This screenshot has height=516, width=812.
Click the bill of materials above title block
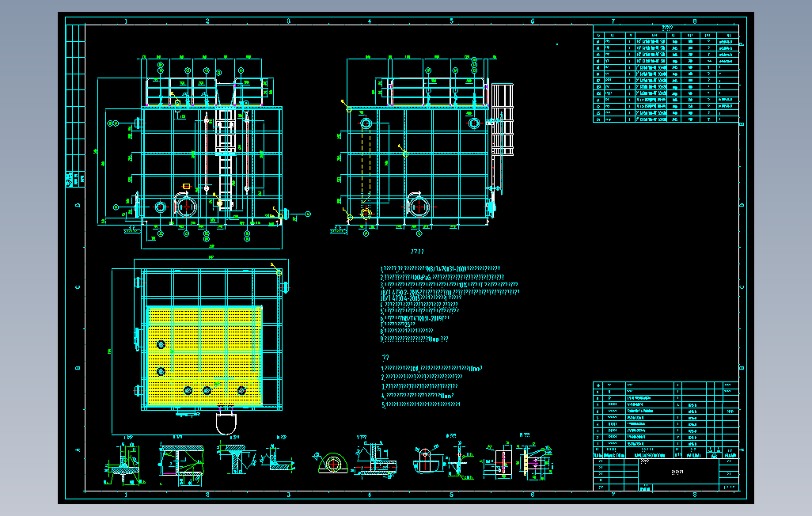(666, 419)
